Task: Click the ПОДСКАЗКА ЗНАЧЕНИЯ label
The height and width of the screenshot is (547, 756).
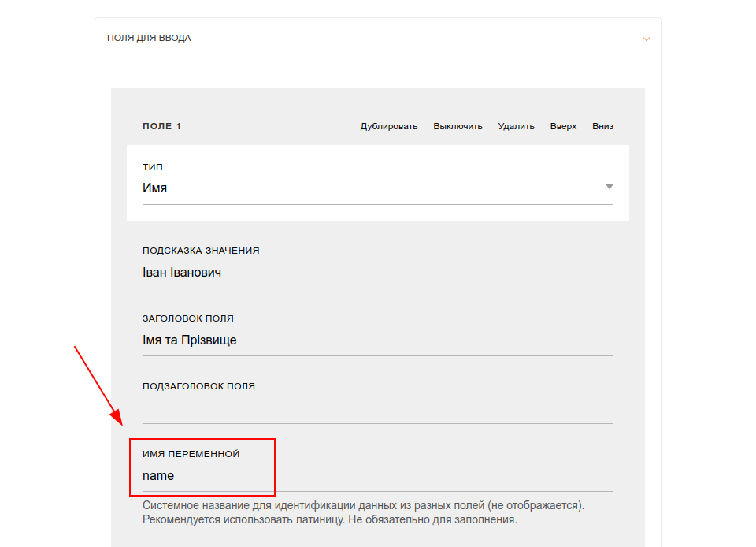Action: pos(201,251)
